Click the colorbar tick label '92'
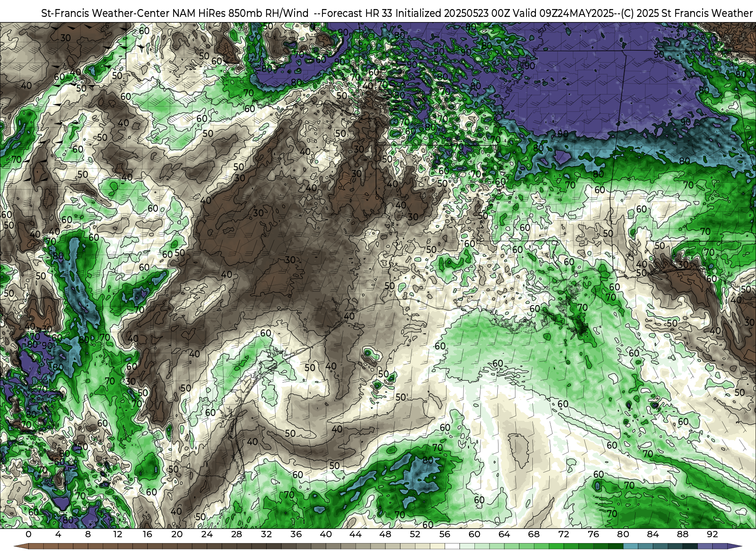 [712, 534]
